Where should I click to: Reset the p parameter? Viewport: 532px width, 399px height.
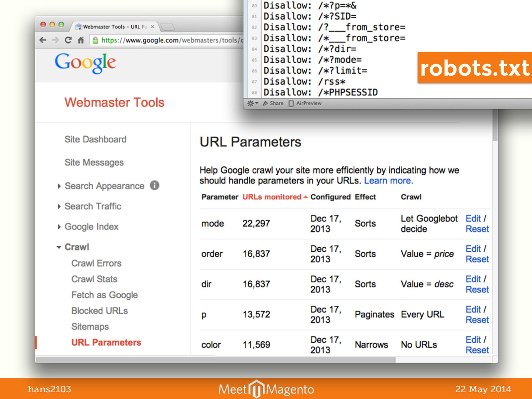tap(477, 320)
